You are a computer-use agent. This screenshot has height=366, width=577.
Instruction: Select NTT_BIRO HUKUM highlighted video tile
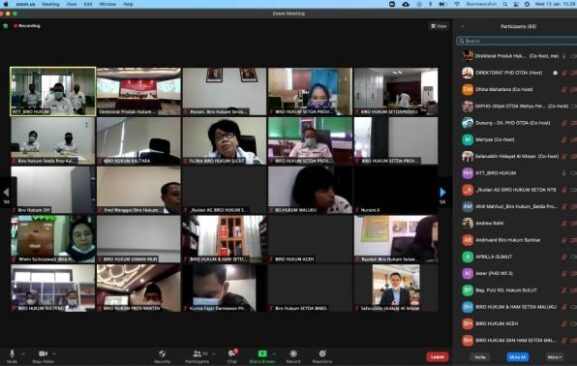click(x=53, y=92)
